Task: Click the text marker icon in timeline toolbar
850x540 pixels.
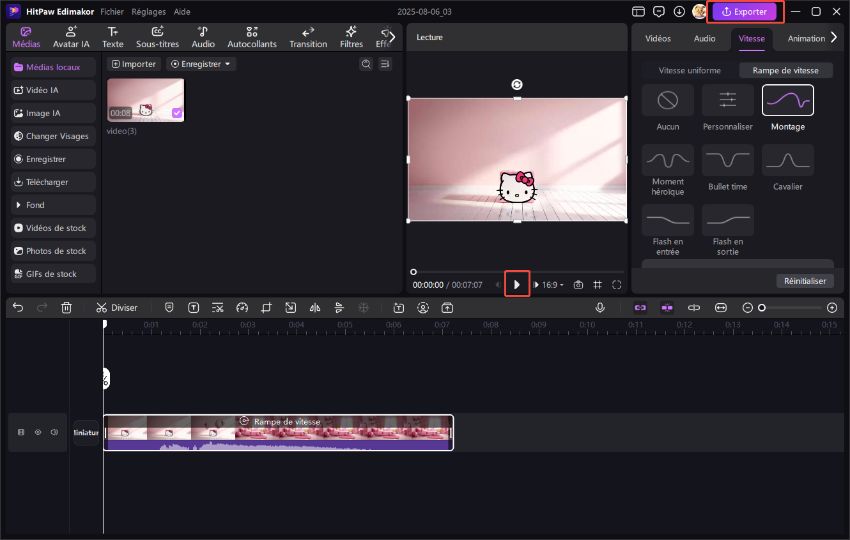Action: [193, 307]
